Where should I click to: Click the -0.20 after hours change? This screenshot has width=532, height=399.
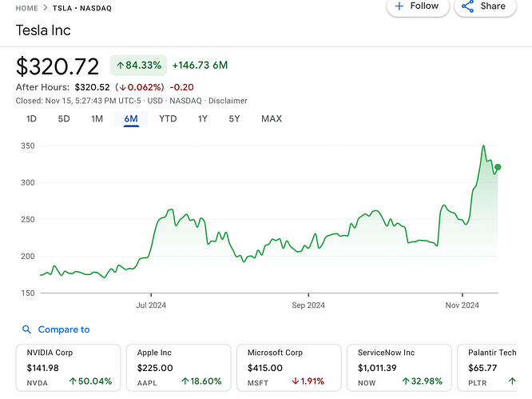tap(181, 87)
